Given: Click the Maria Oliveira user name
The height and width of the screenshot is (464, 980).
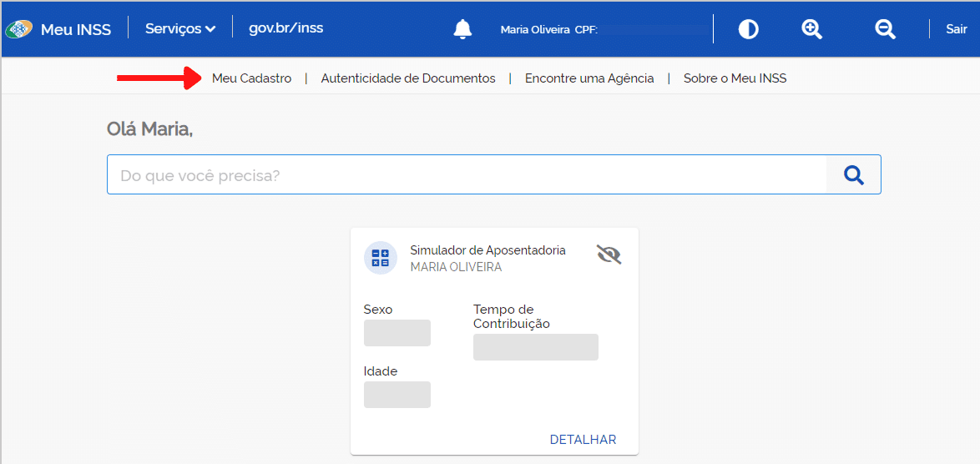Looking at the screenshot, I should point(535,29).
